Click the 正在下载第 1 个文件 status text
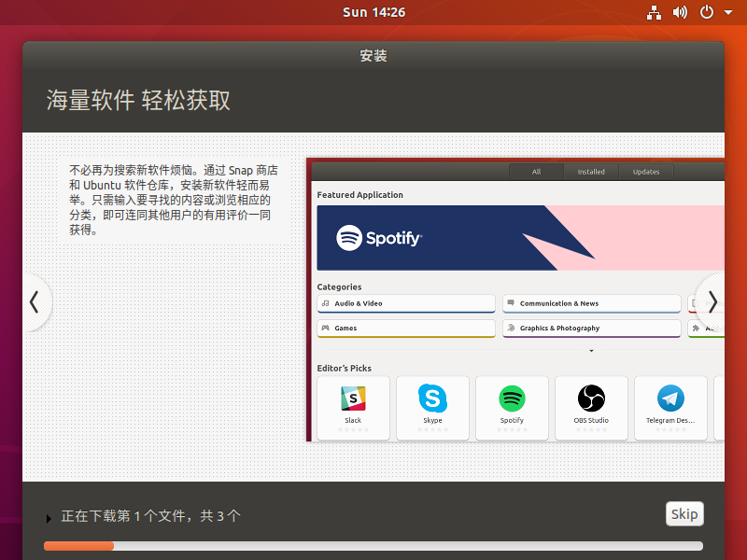The height and width of the screenshot is (560, 747). (151, 516)
